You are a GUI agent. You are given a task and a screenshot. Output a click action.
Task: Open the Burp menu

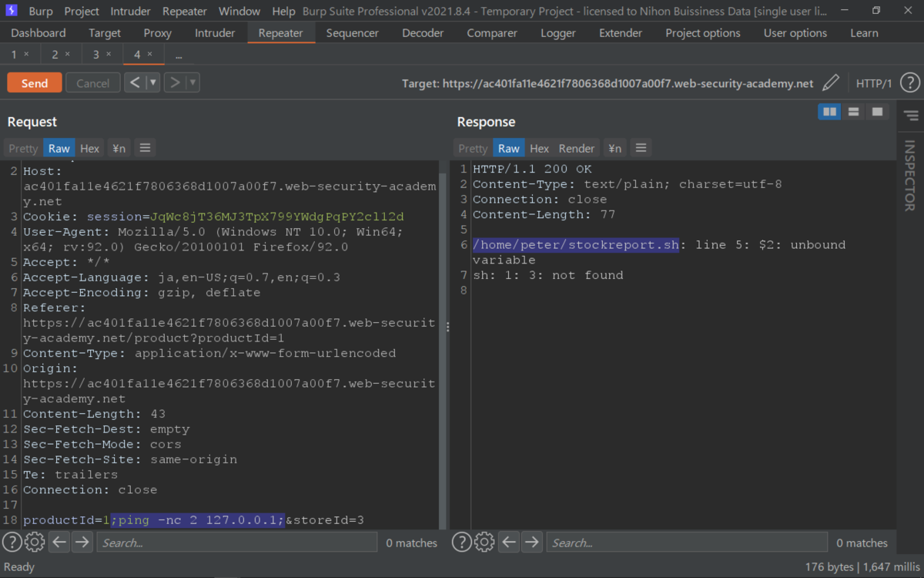[41, 12]
